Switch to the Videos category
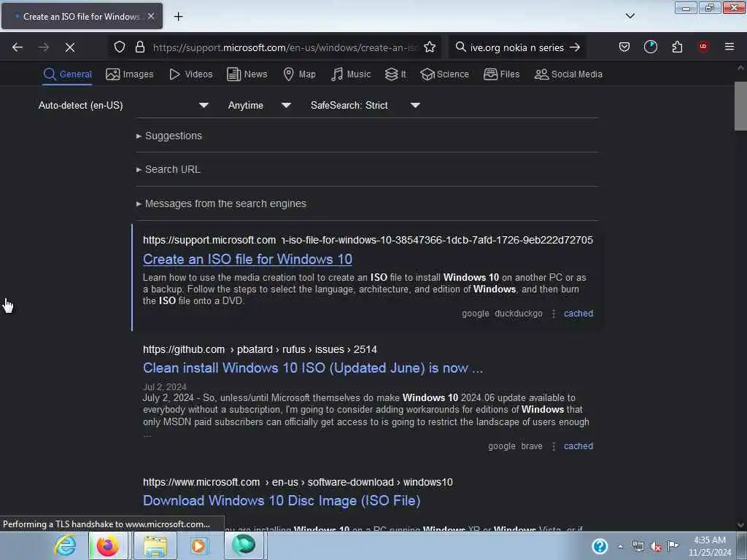 pyautogui.click(x=190, y=74)
